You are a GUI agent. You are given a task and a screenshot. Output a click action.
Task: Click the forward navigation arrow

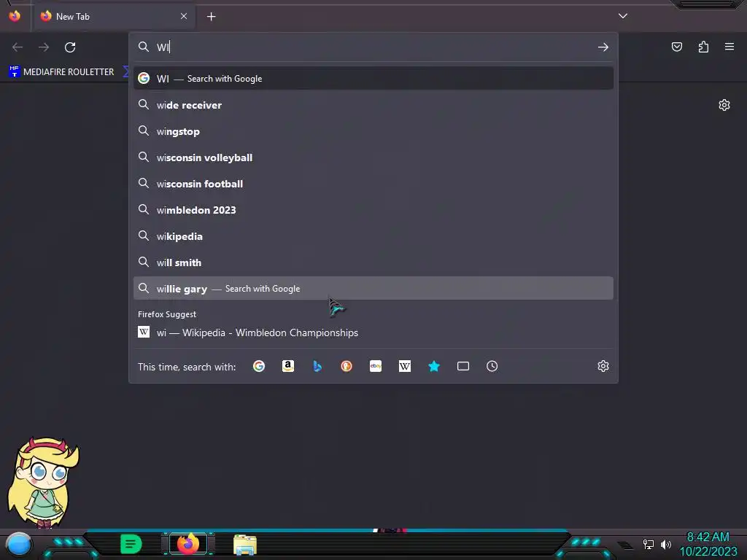tap(44, 47)
